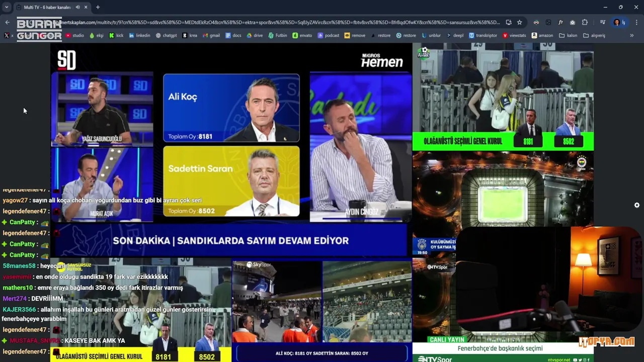The image size is (644, 362).
Task: Open the unblur bookmark
Action: click(x=431, y=36)
